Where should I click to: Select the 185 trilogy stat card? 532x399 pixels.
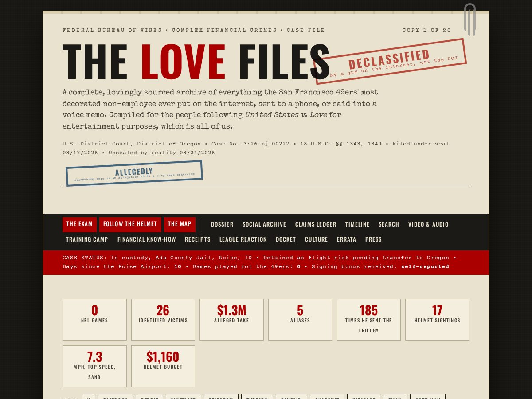tap(369, 320)
